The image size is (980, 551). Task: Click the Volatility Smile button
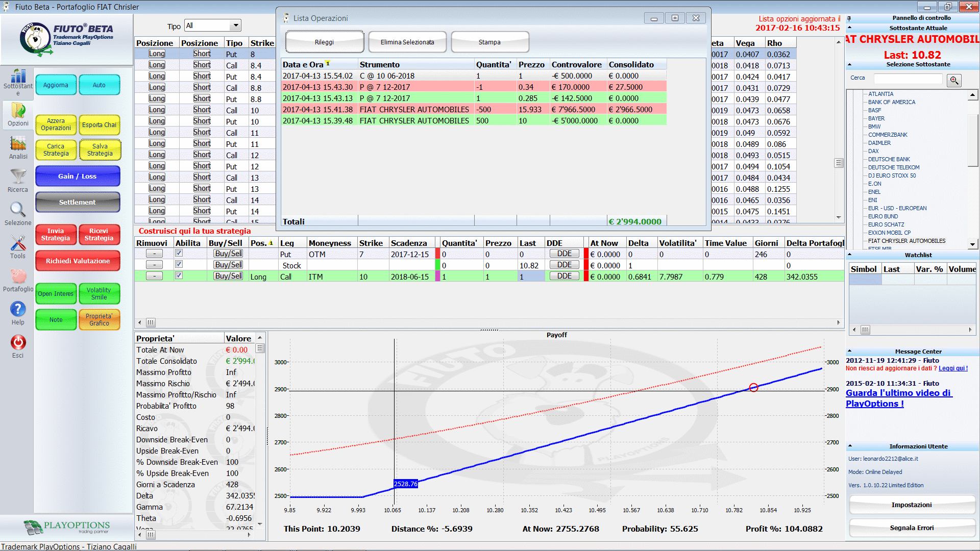pos(99,293)
